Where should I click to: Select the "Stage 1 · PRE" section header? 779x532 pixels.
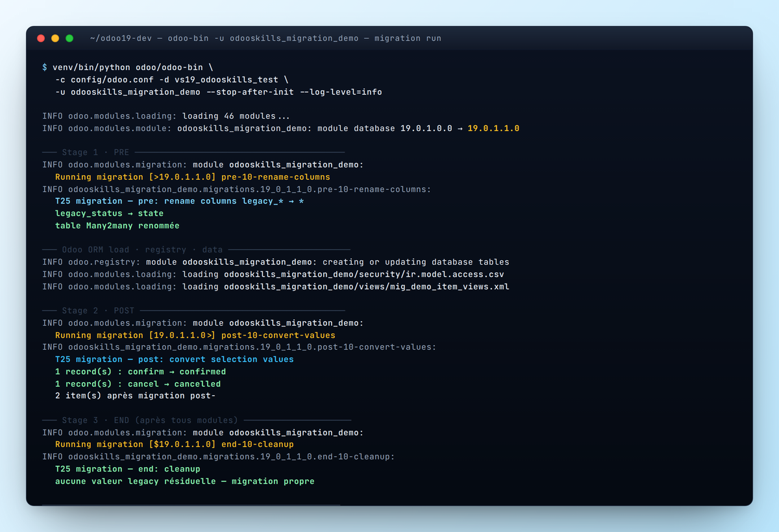coord(95,152)
